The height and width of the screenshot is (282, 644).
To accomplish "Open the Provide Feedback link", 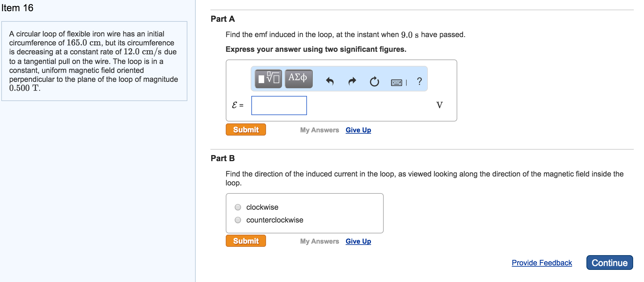I will (542, 263).
